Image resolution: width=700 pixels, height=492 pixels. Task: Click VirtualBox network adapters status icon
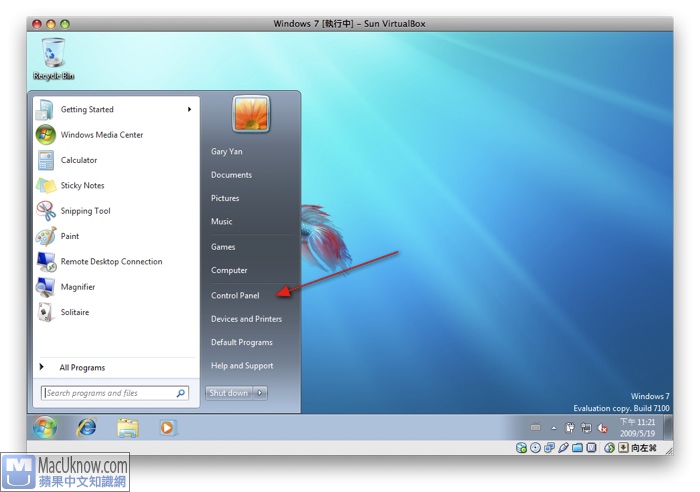[x=549, y=447]
